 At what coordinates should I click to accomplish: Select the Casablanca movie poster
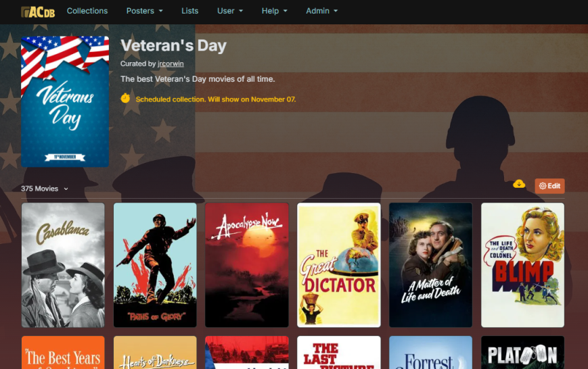63,265
